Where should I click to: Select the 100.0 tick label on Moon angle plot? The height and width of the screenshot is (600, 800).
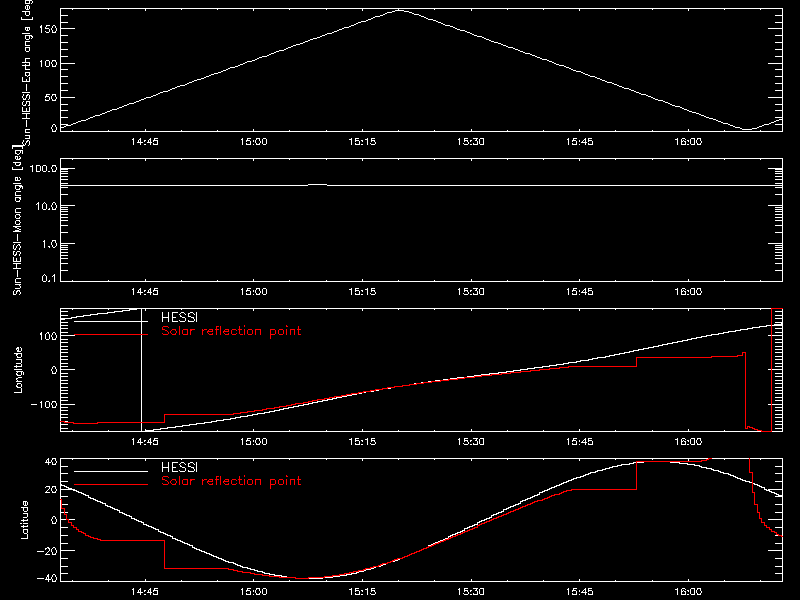(x=43, y=168)
